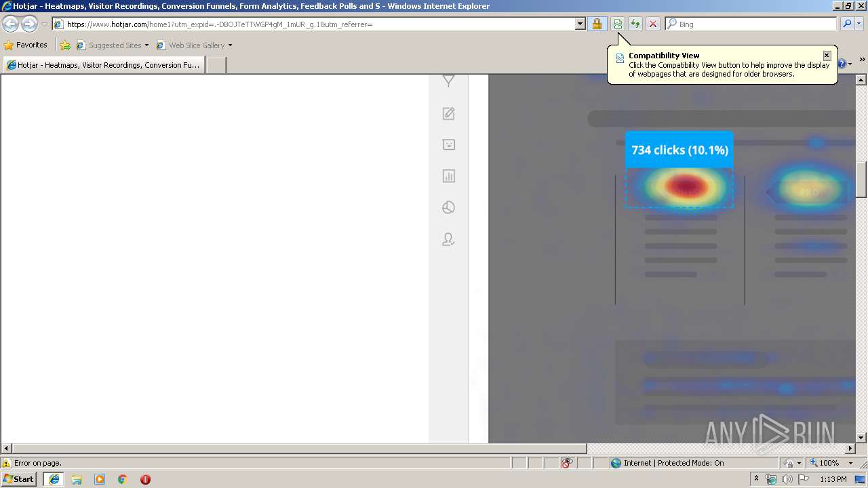868x488 pixels.
Task: Click the security lock icon in address bar
Action: pos(597,24)
